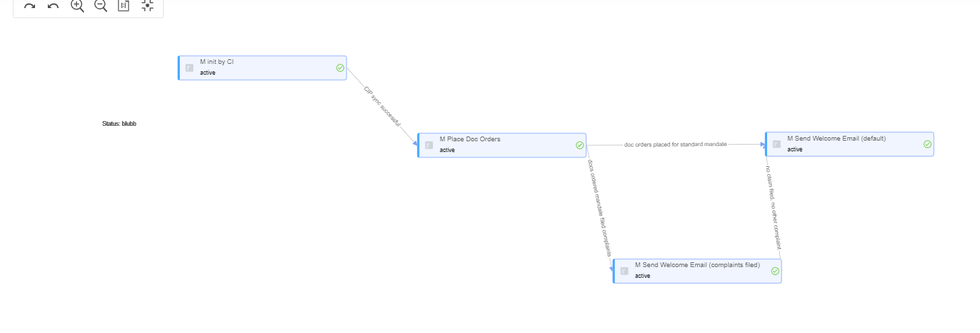The image size is (980, 333).
Task: Click the redo arrow in the toolbar
Action: coord(30,6)
